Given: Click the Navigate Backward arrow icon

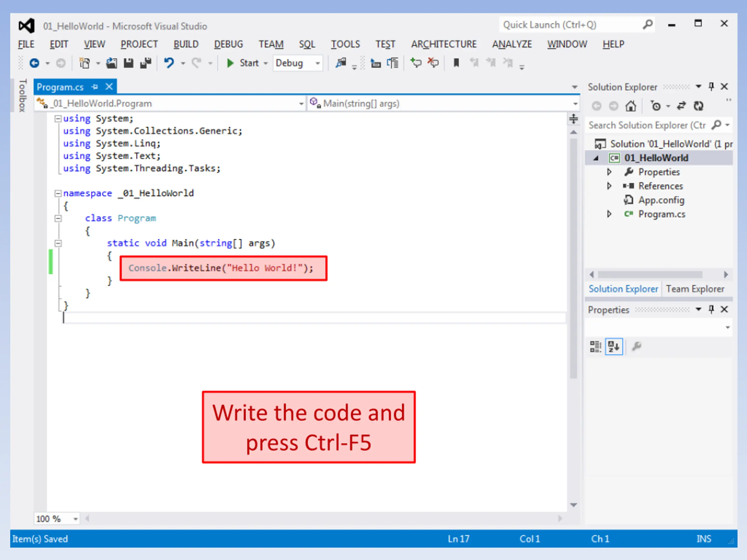Looking at the screenshot, I should (34, 63).
